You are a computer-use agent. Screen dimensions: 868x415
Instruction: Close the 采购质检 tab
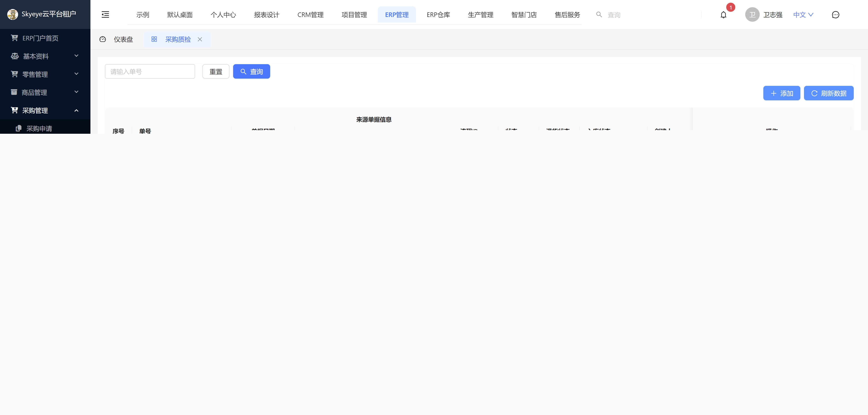[x=200, y=39]
